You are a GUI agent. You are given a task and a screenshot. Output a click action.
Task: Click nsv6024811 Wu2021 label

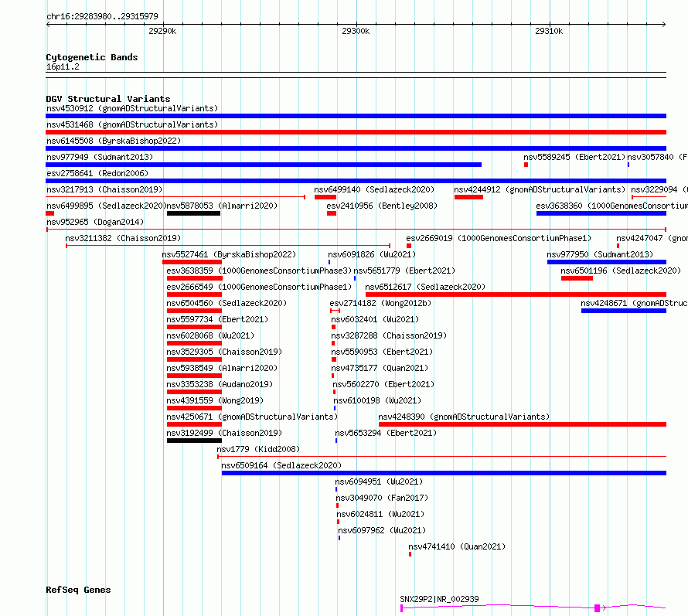[380, 514]
